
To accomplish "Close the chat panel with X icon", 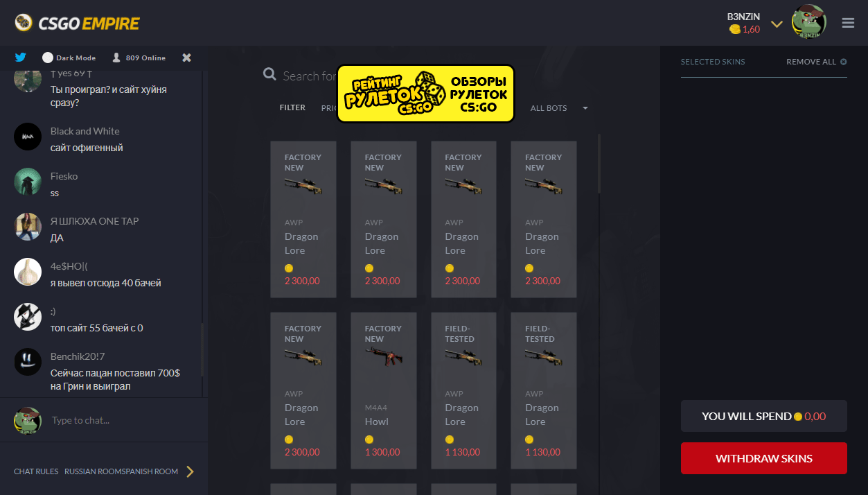I will pos(186,58).
